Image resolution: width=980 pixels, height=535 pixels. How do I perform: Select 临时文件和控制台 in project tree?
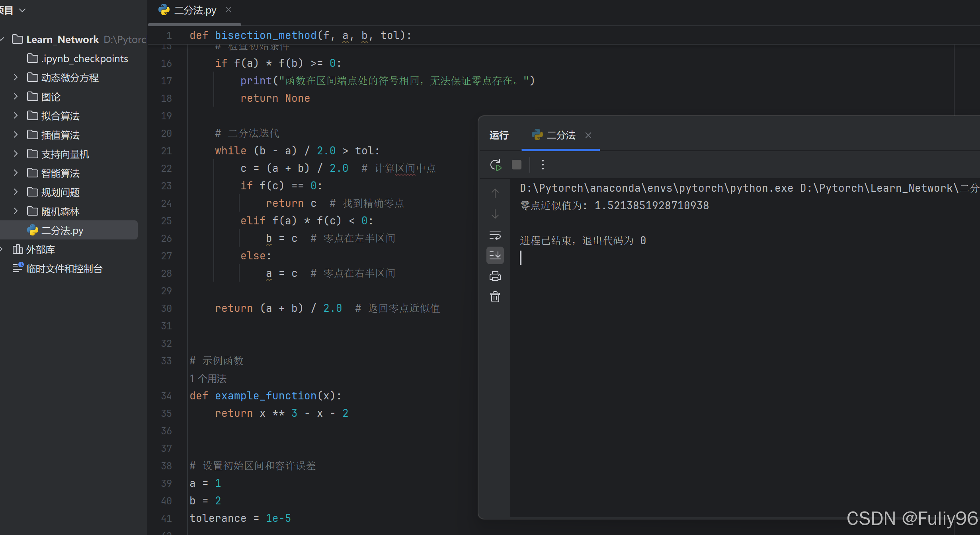click(x=57, y=268)
